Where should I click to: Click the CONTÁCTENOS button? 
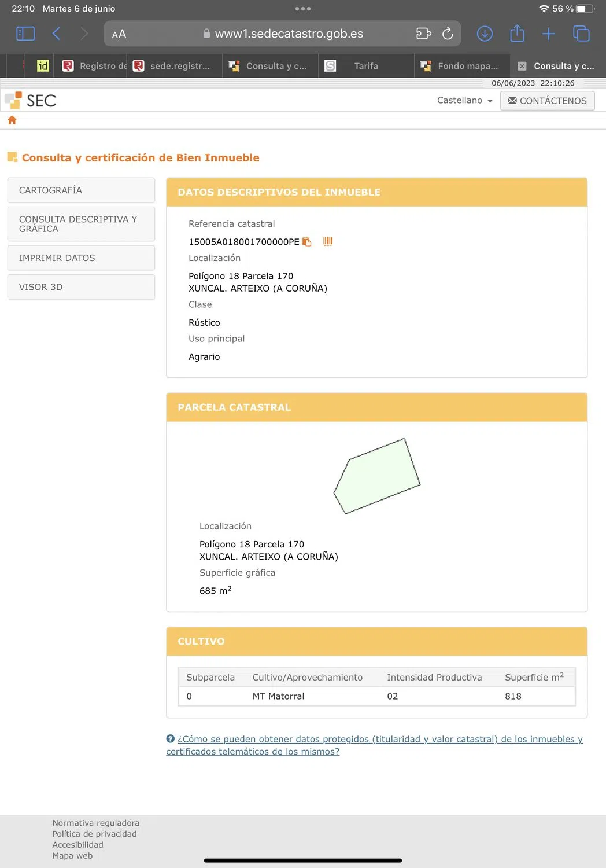tap(547, 101)
